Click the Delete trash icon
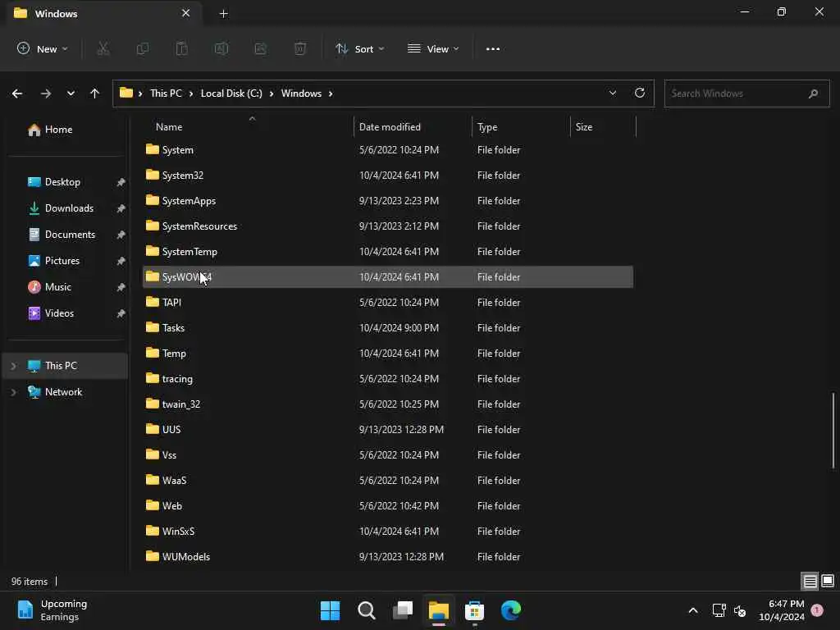Viewport: 840px width, 630px height. point(300,48)
